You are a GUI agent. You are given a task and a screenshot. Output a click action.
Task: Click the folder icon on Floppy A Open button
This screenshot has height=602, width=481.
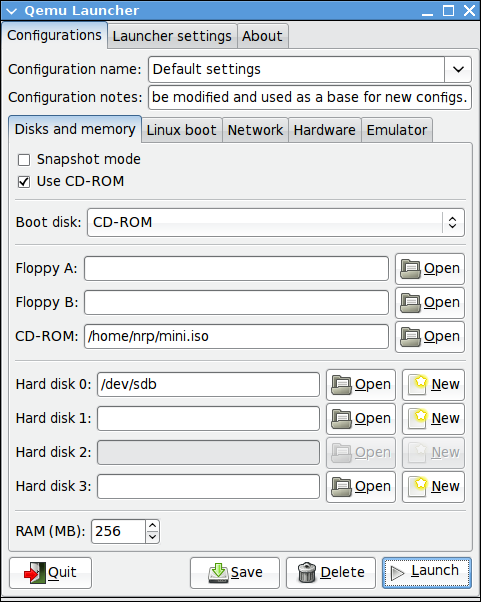(410, 269)
